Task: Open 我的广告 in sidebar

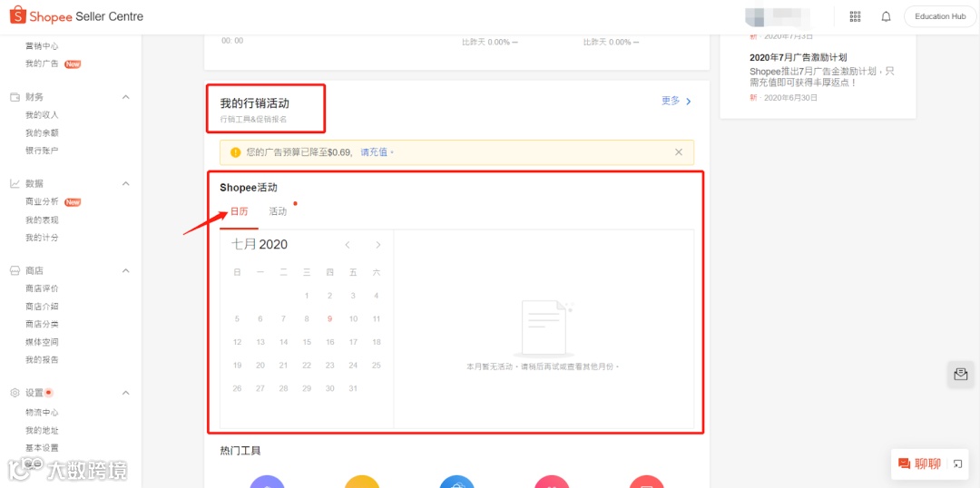Action: (42, 63)
